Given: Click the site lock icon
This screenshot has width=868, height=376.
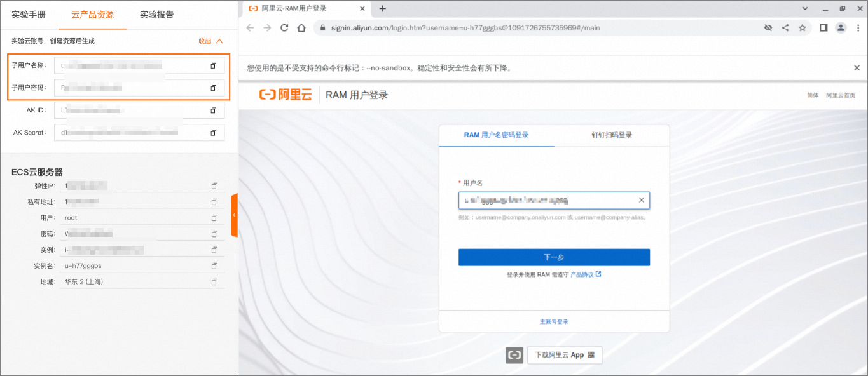Looking at the screenshot, I should coord(322,28).
